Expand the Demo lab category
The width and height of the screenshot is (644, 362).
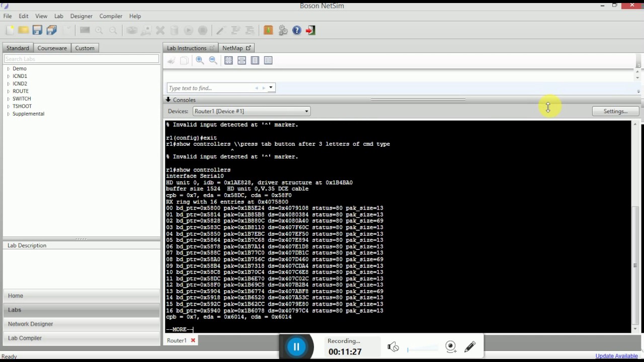8,68
